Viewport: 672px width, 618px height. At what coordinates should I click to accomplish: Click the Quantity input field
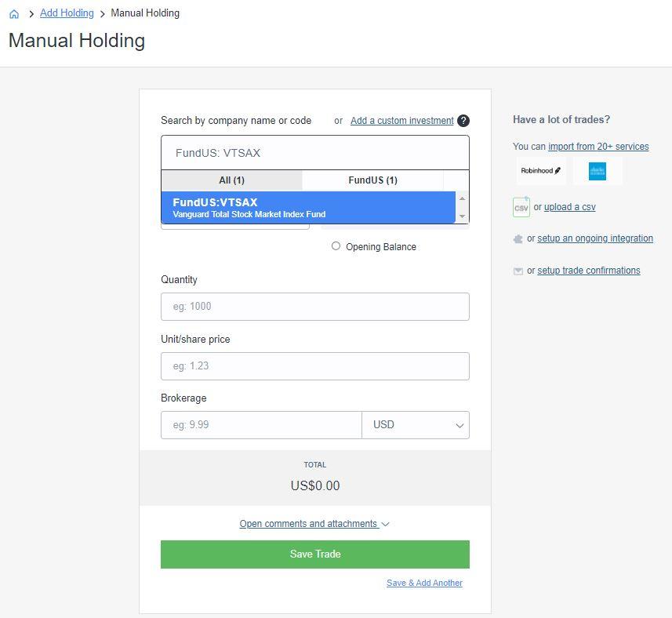[314, 306]
